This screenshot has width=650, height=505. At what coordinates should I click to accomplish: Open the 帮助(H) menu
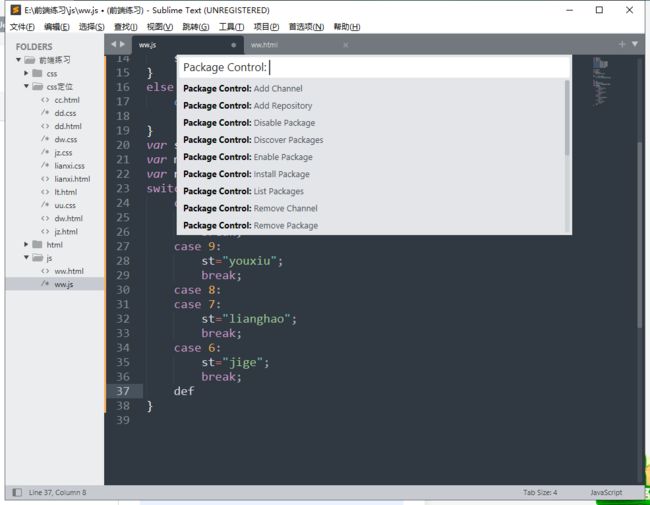tap(347, 27)
